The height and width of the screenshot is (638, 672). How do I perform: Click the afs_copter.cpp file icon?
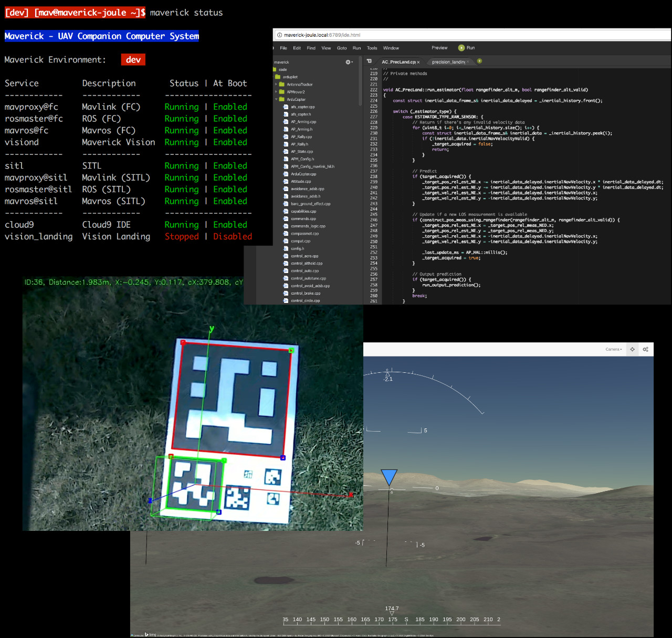pos(286,107)
